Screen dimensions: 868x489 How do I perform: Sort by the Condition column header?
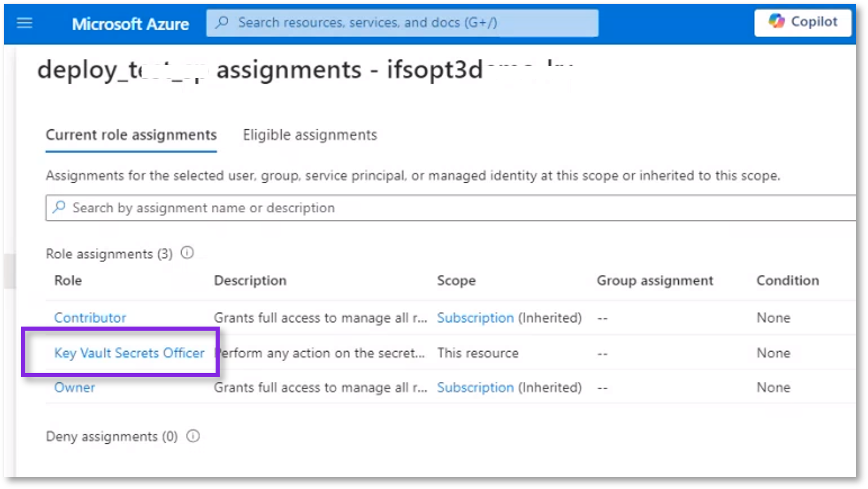788,280
